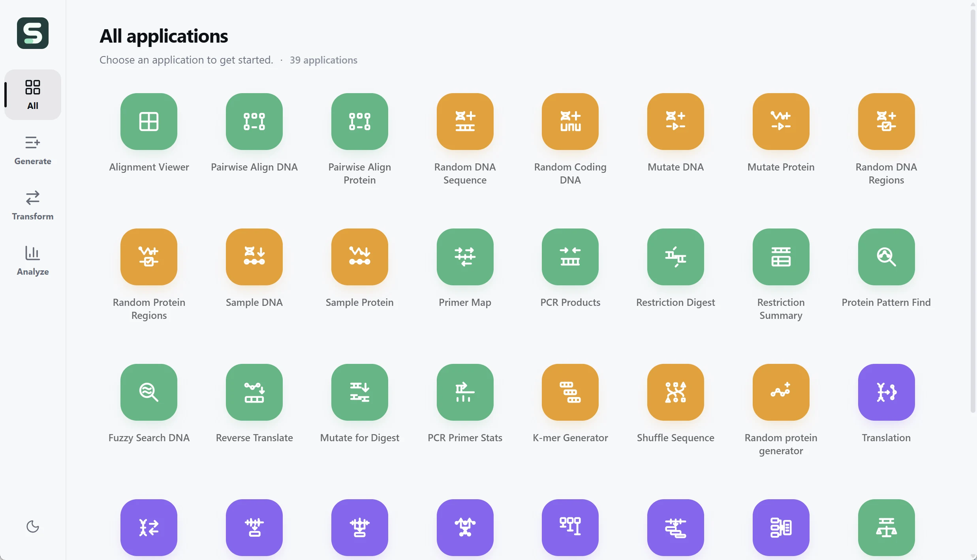Open the Restriction Summary icon
Image resolution: width=977 pixels, height=560 pixels.
click(x=781, y=257)
